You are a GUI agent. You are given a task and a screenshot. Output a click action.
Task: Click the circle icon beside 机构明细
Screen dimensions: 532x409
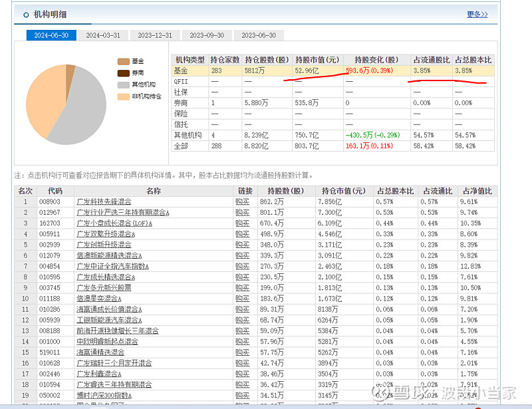(26, 15)
